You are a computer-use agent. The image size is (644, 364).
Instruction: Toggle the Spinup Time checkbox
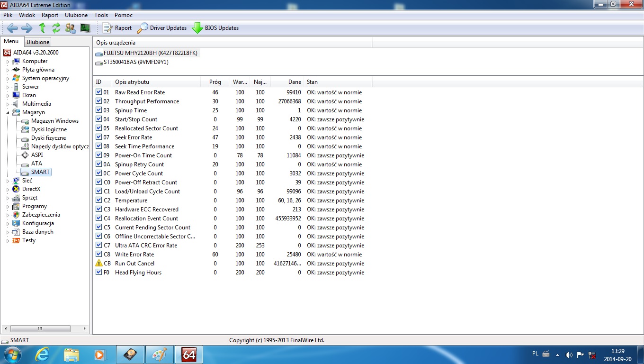[99, 110]
